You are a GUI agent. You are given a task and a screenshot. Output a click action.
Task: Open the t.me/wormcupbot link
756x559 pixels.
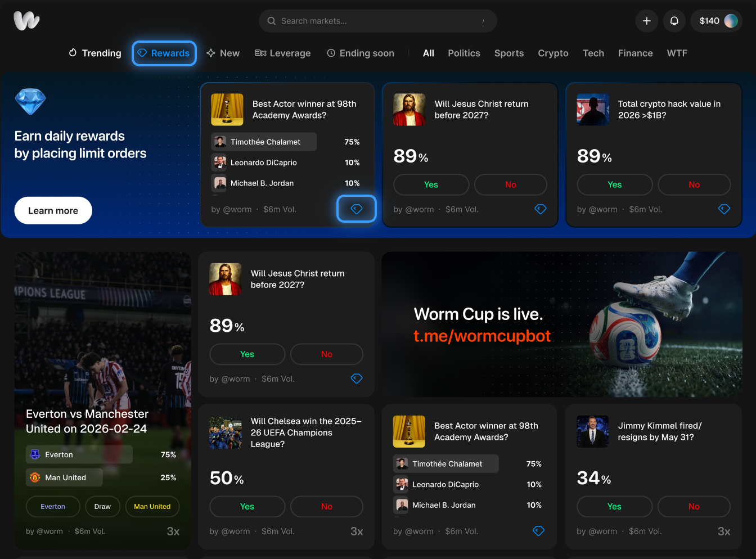pyautogui.click(x=482, y=336)
